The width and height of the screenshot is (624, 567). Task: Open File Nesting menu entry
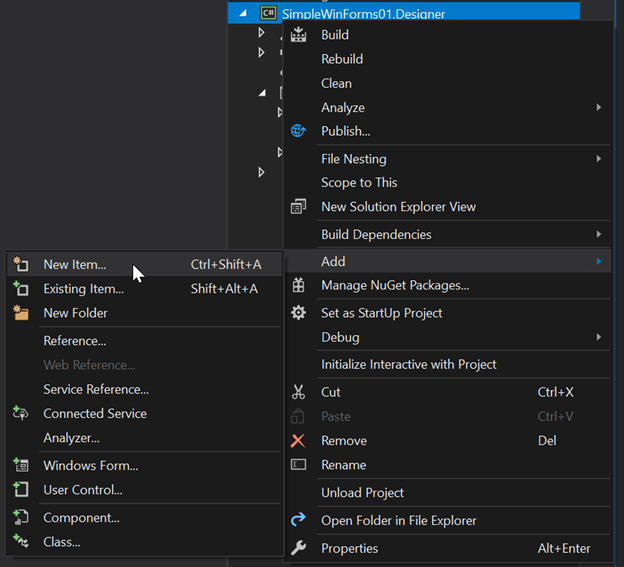(x=448, y=159)
